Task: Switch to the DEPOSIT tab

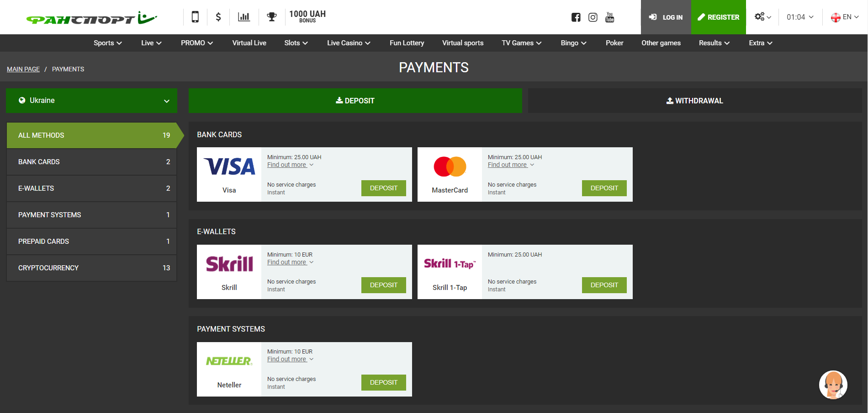Action: coord(355,101)
